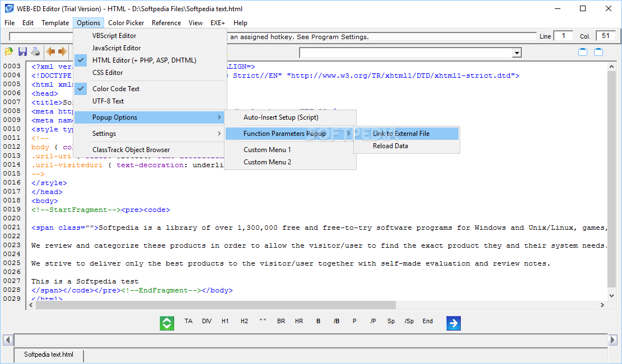The height and width of the screenshot is (364, 622).
Task: Click the /B closing tag button
Action: pos(336,321)
